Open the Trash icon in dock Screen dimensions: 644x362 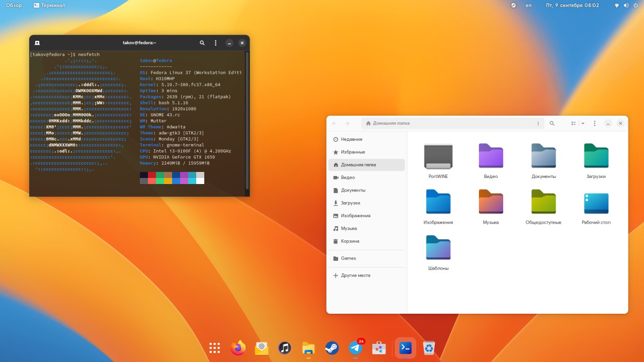pyautogui.click(x=429, y=348)
